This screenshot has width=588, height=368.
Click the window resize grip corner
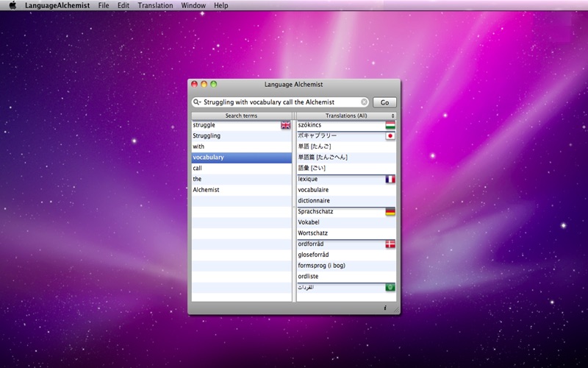click(396, 310)
